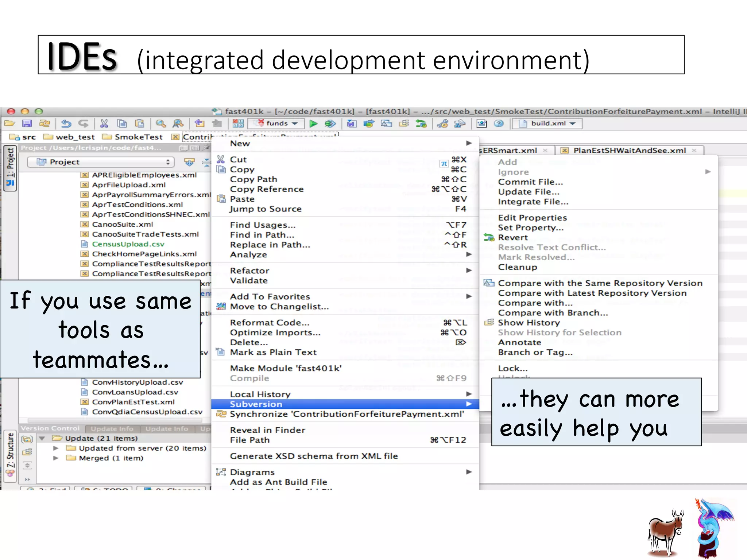Switch to PlanEstSHWaitAndSee.xml editor tab
The height and width of the screenshot is (560, 747).
point(630,151)
